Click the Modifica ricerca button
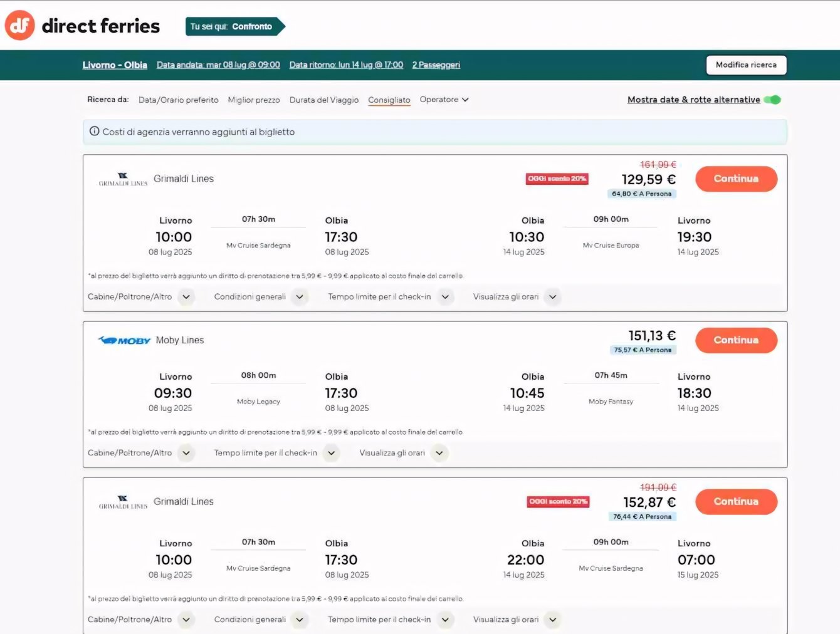This screenshot has height=634, width=840. tap(747, 65)
